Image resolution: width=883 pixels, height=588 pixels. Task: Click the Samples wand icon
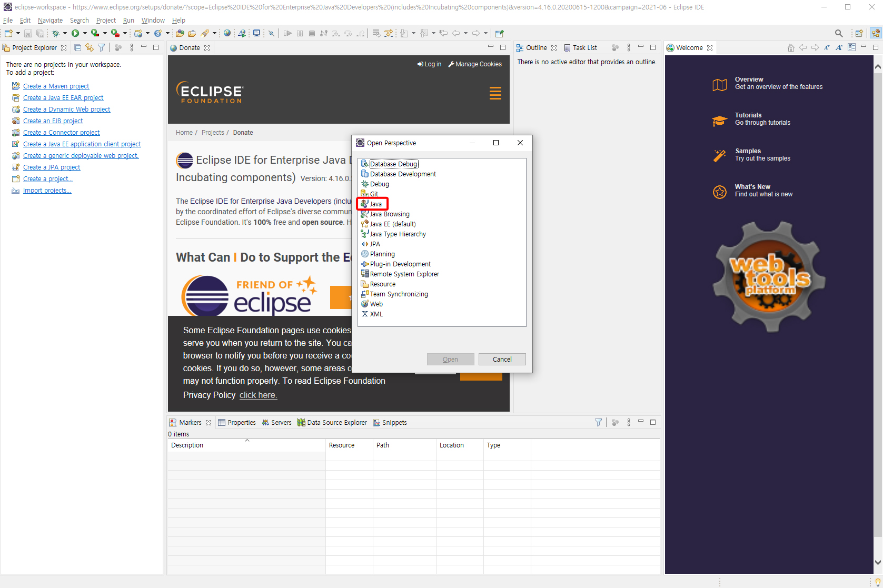click(720, 156)
